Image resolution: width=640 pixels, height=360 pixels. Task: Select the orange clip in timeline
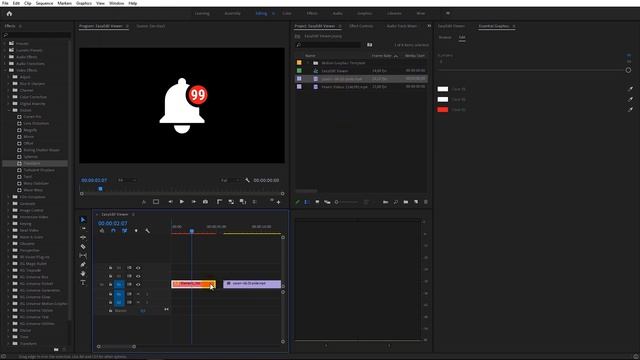(193, 284)
